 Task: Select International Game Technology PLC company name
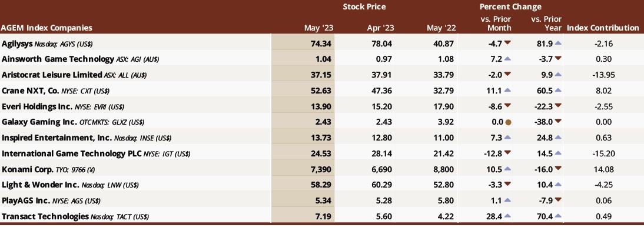(x=71, y=153)
